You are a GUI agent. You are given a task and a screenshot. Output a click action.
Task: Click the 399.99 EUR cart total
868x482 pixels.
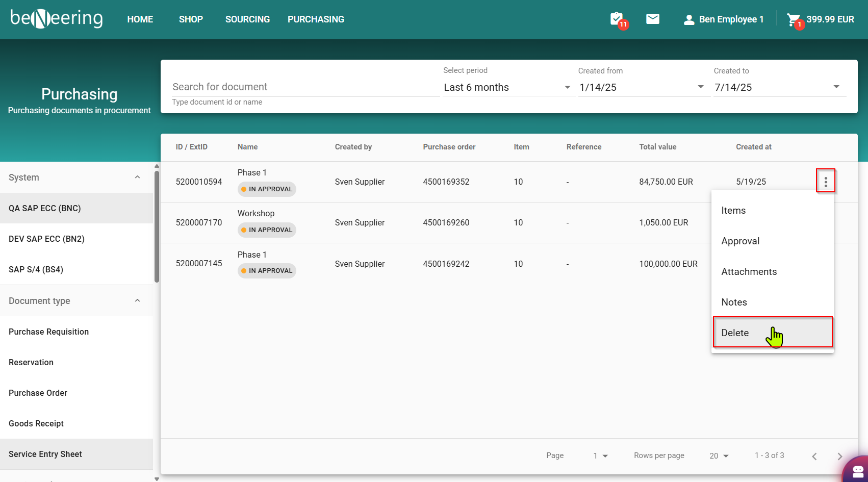(x=830, y=19)
